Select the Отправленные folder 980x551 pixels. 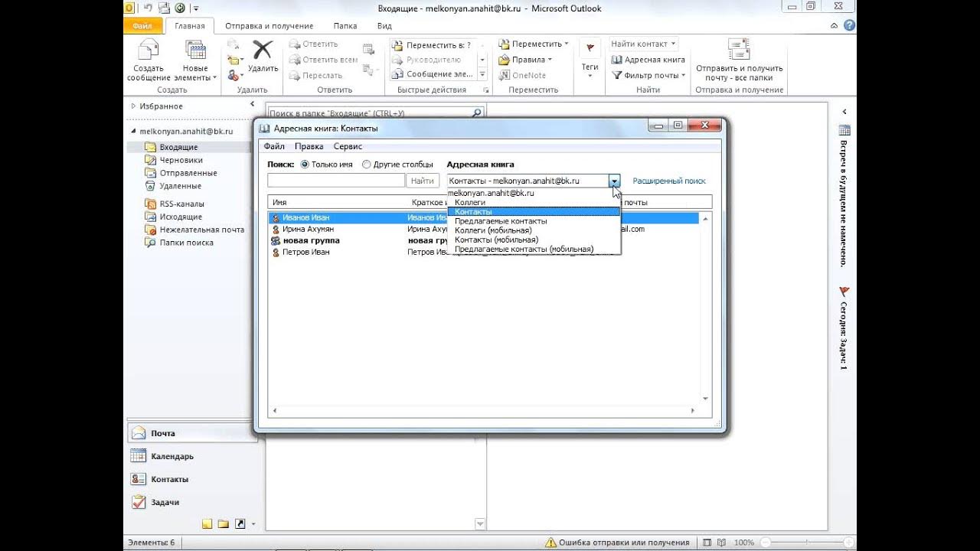pyautogui.click(x=188, y=173)
